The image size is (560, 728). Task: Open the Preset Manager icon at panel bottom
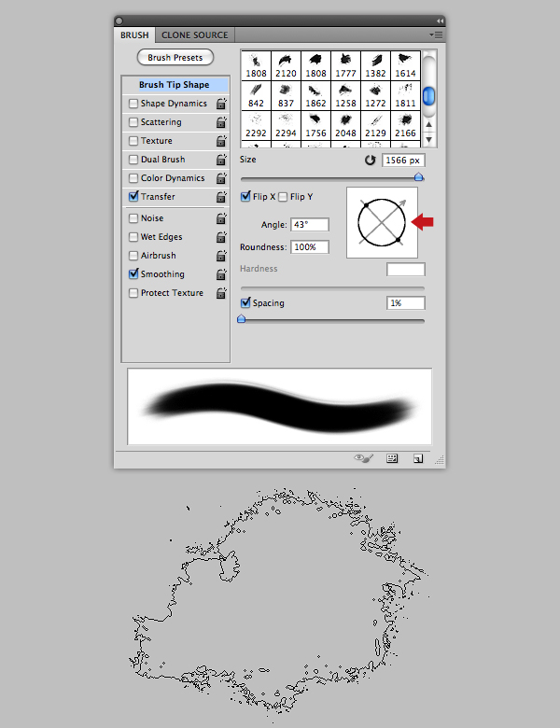392,458
